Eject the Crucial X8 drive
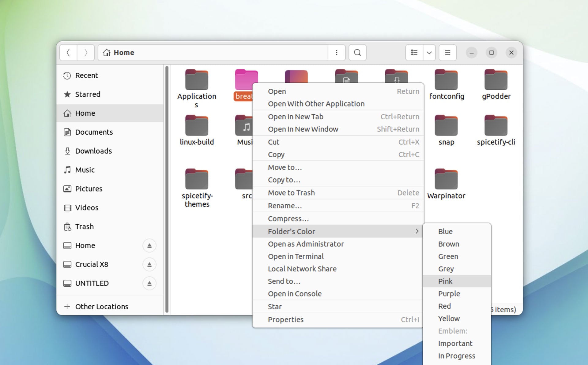Image resolution: width=588 pixels, height=365 pixels. (x=149, y=264)
